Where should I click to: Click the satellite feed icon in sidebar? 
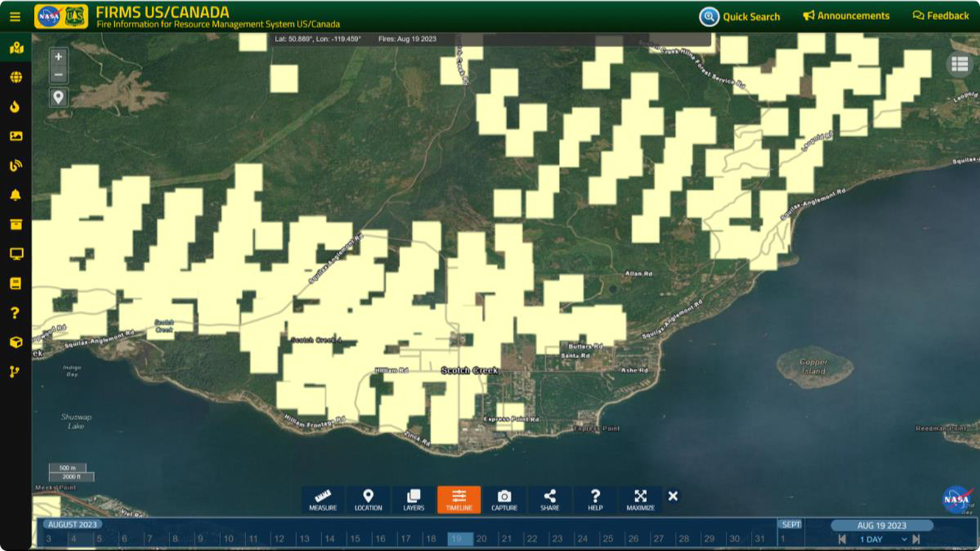15,166
